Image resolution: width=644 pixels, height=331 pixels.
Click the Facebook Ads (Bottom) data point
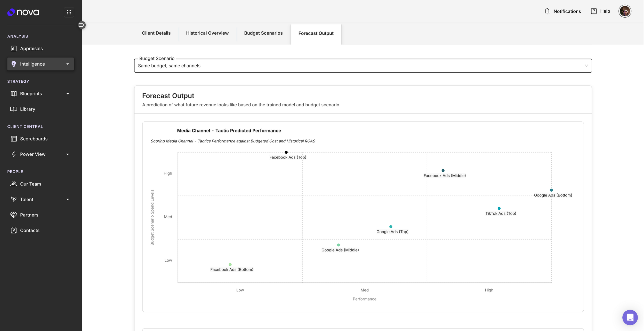230,265
